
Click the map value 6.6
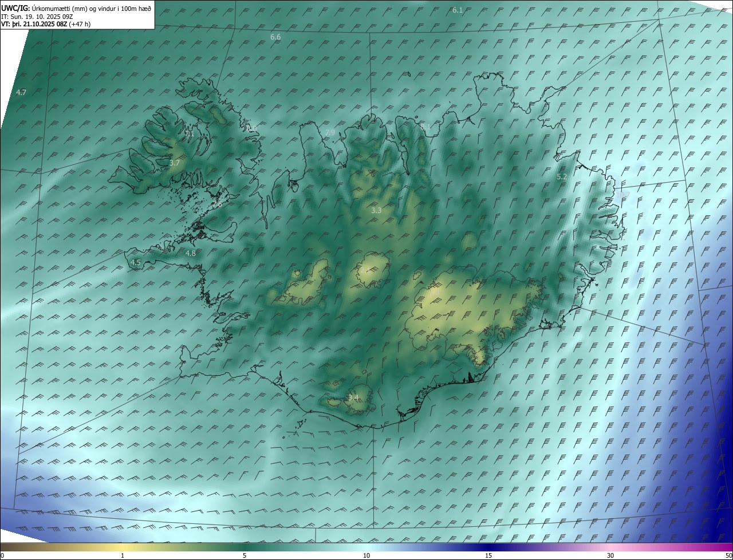coord(275,37)
